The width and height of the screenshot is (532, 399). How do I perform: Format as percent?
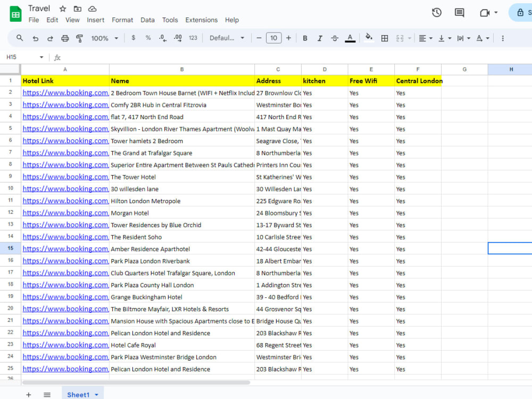coord(148,38)
